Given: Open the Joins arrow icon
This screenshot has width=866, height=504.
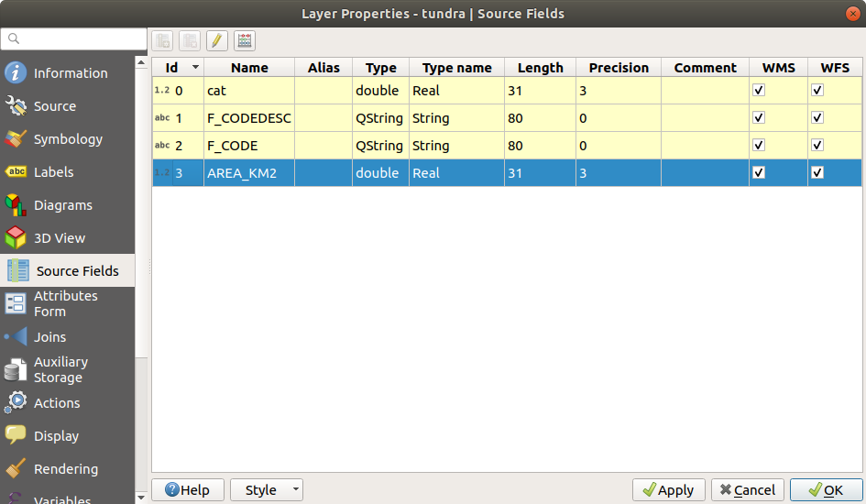Looking at the screenshot, I should pyautogui.click(x=16, y=336).
